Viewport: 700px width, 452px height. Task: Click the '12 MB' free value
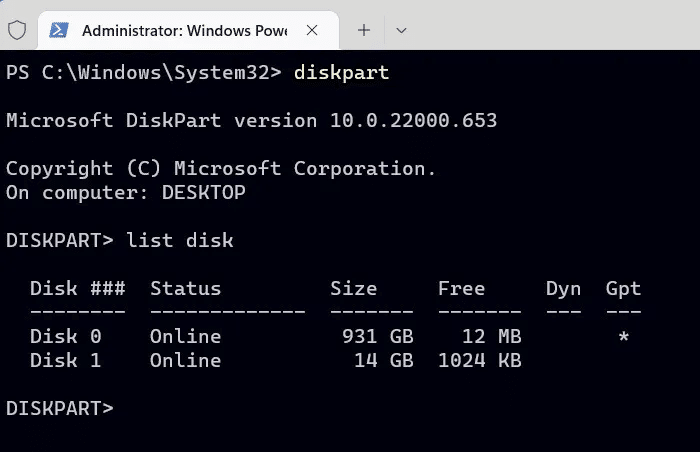[x=492, y=336]
